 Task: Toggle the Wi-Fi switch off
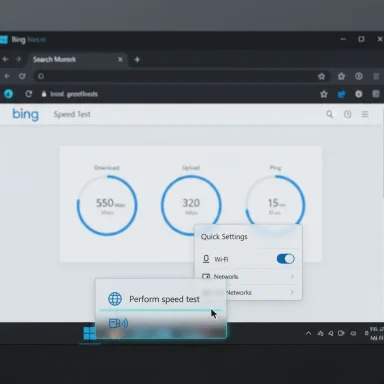tap(286, 259)
